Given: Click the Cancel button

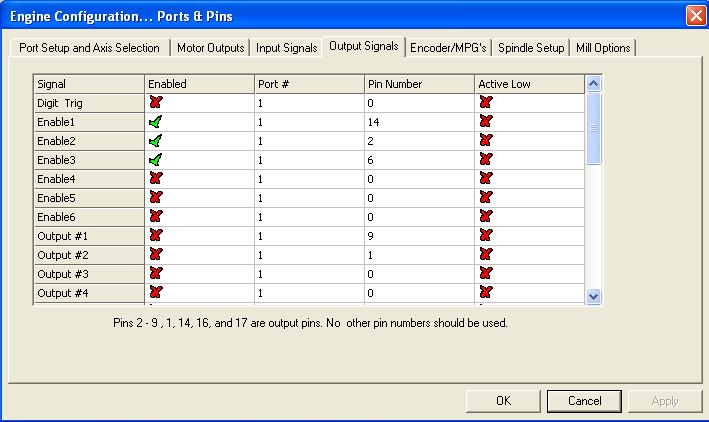Looking at the screenshot, I should coord(584,400).
